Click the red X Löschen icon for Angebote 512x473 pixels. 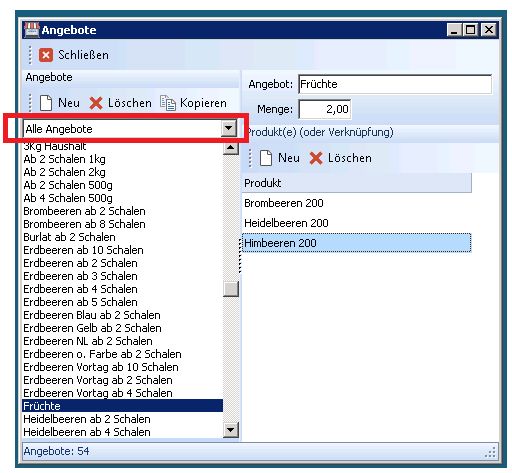coord(96,103)
